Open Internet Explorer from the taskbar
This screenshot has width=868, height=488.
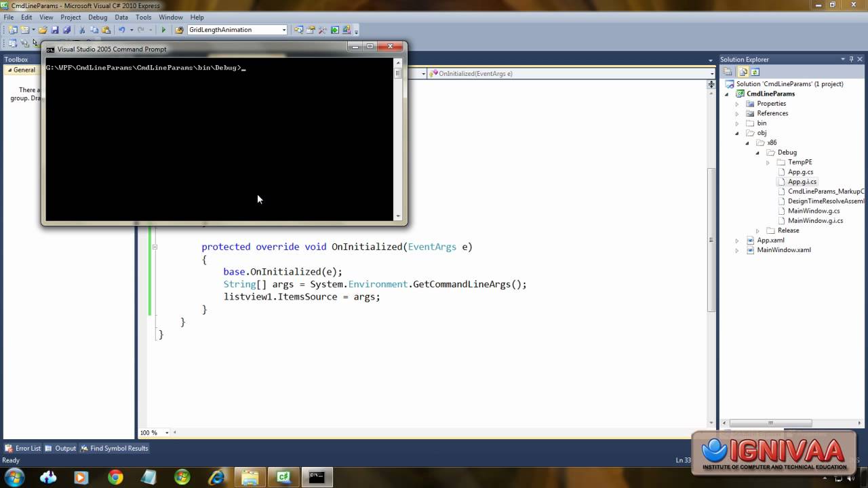tap(217, 477)
